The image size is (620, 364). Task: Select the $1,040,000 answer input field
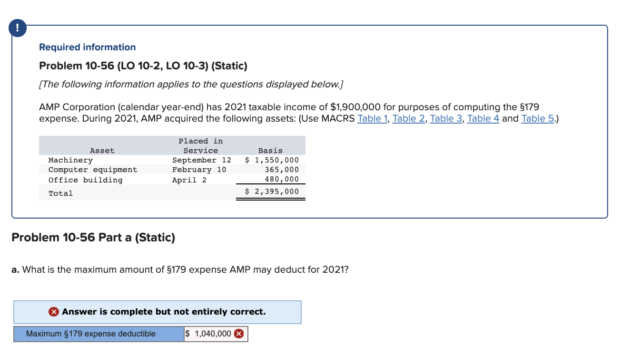coord(209,334)
